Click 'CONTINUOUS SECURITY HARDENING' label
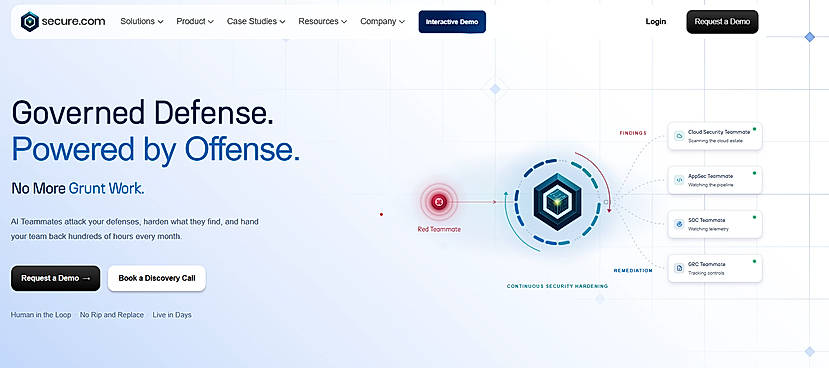 pos(557,286)
